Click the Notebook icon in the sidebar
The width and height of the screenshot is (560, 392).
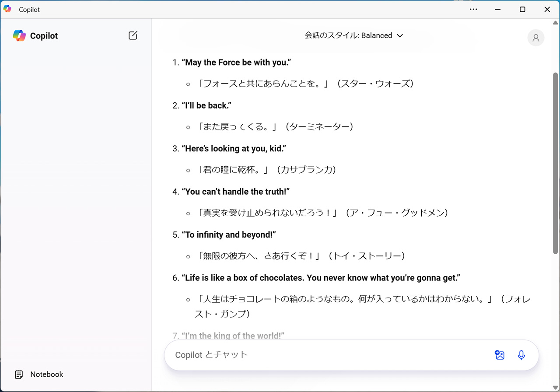point(19,374)
